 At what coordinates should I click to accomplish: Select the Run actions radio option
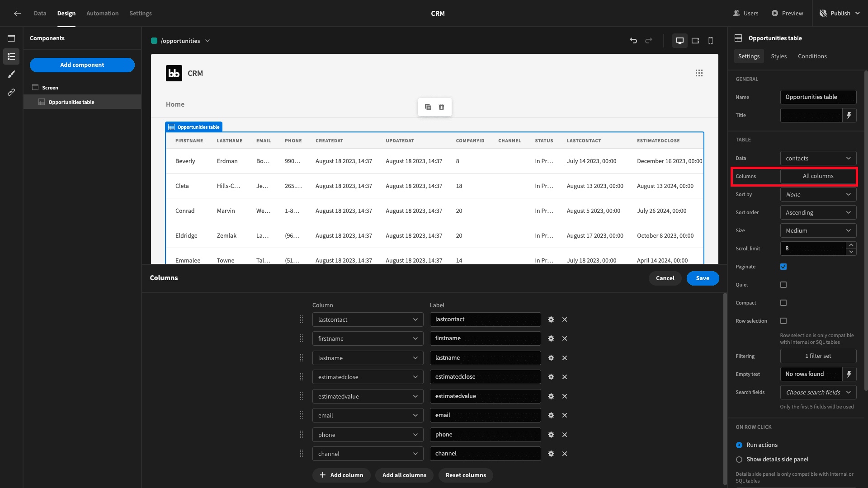pos(739,445)
